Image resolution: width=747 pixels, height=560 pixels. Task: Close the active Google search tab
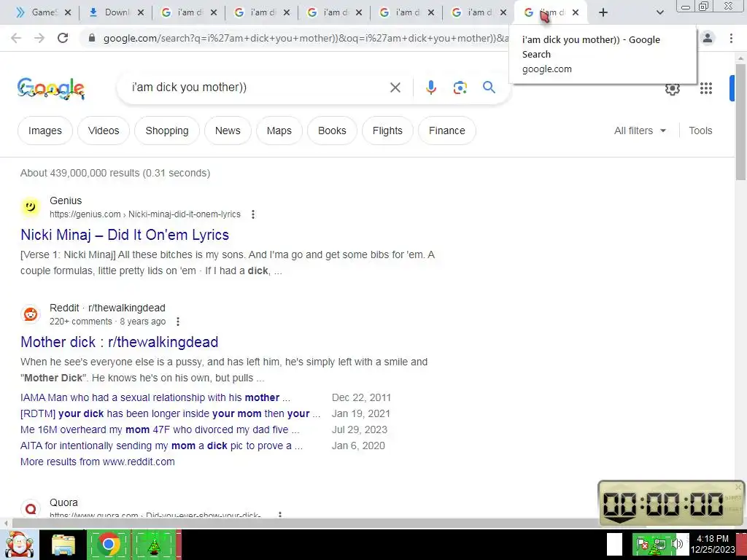(x=576, y=13)
